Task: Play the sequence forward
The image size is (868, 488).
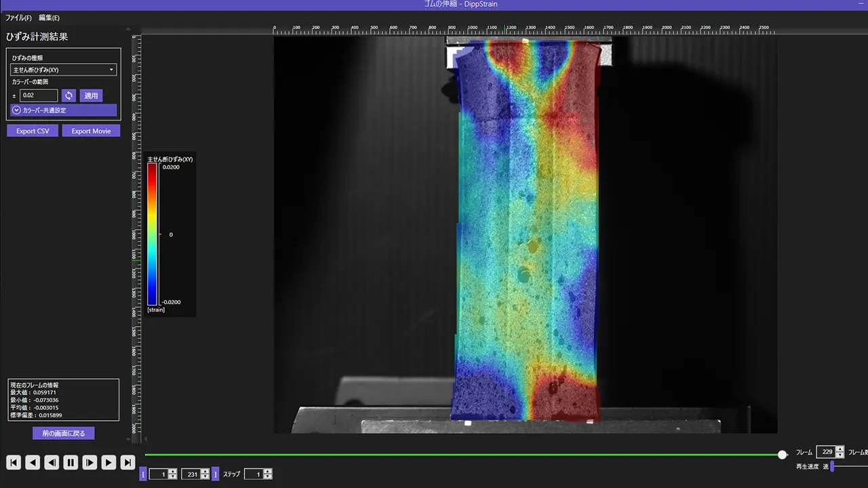Action: point(108,462)
